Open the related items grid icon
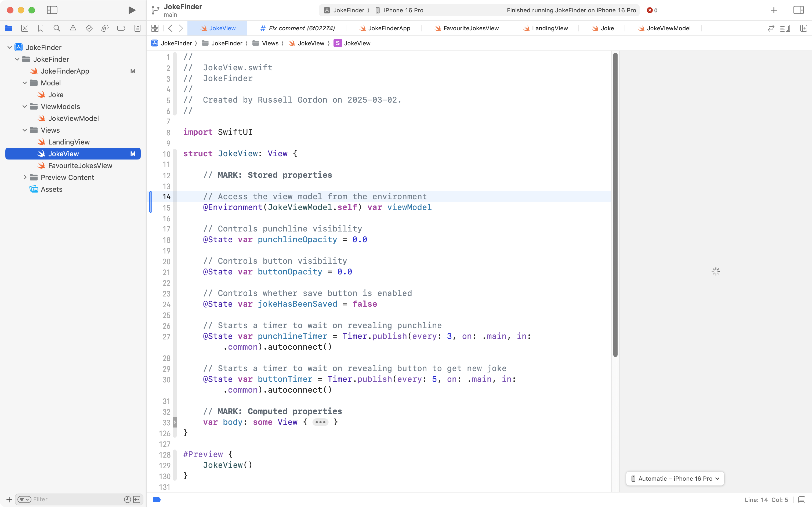This screenshot has height=507, width=812. [155, 28]
